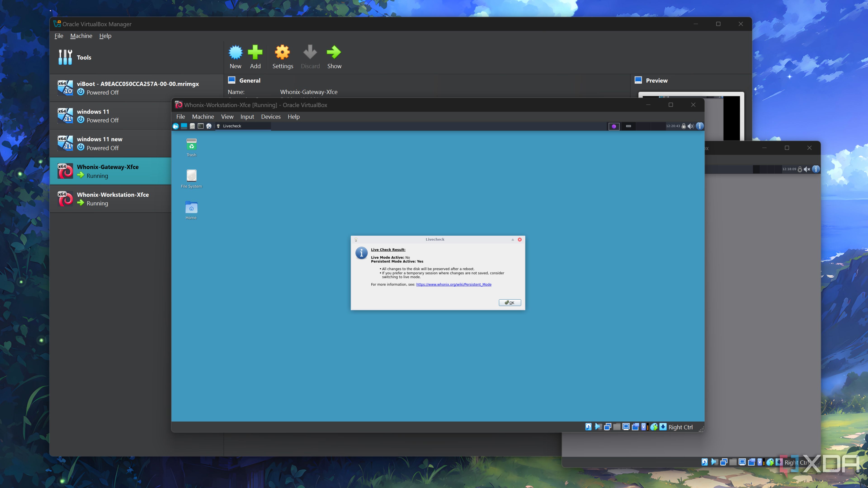Roll up the Livecheck dialog with the arrow button
Viewport: 868px width, 488px height.
click(x=512, y=239)
